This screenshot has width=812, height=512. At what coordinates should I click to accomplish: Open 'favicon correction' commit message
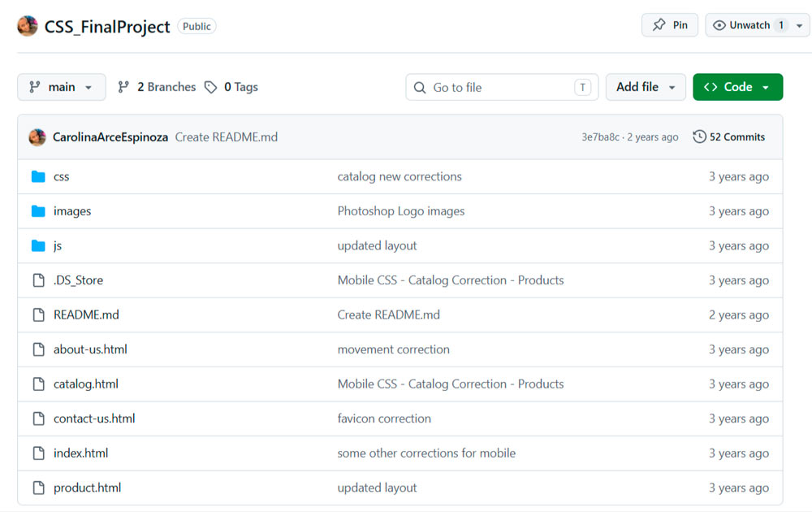pyautogui.click(x=384, y=419)
